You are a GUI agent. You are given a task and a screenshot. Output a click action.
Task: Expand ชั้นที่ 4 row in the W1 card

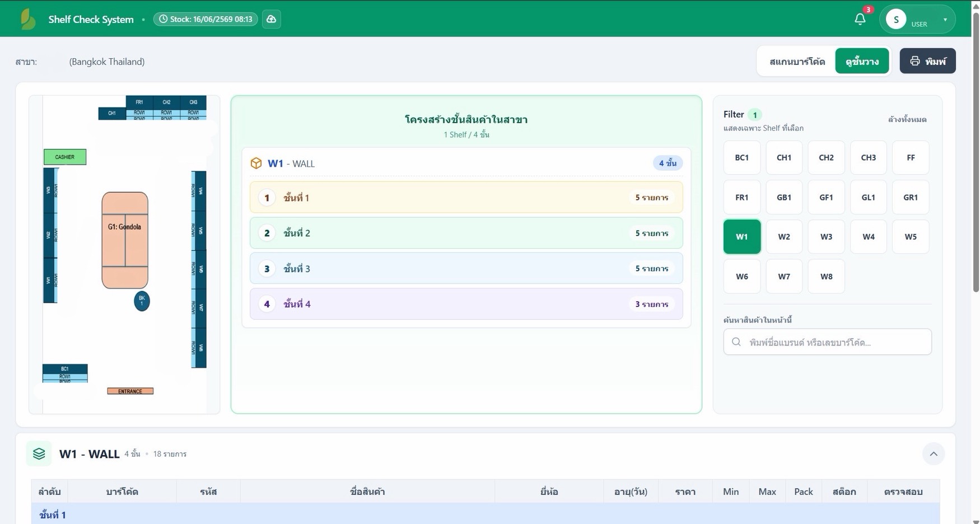466,304
